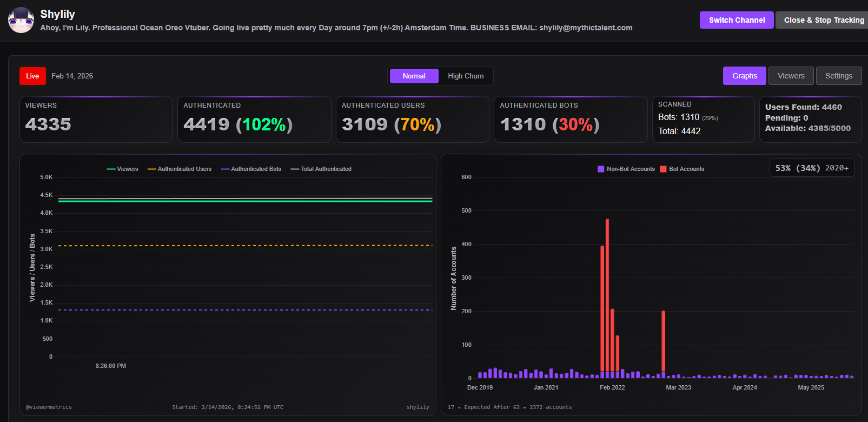
Task: Click the Scanned Bots: 1310 line
Action: (688, 117)
